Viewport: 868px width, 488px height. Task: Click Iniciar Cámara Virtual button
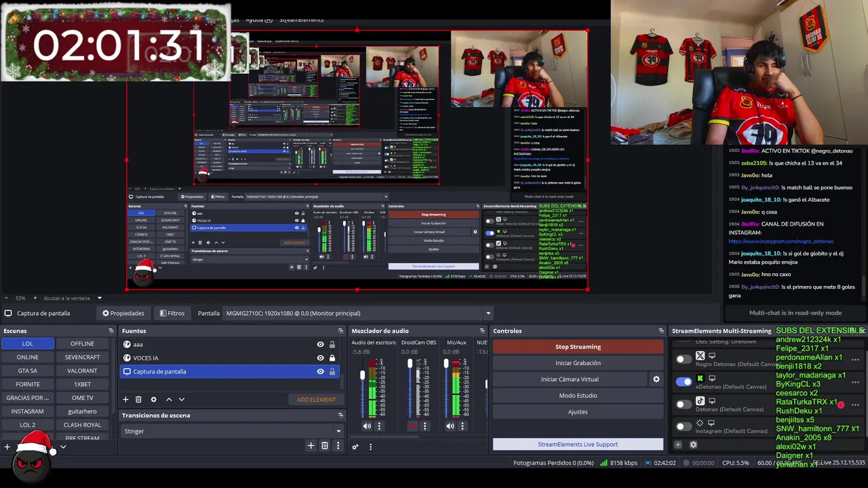point(570,379)
